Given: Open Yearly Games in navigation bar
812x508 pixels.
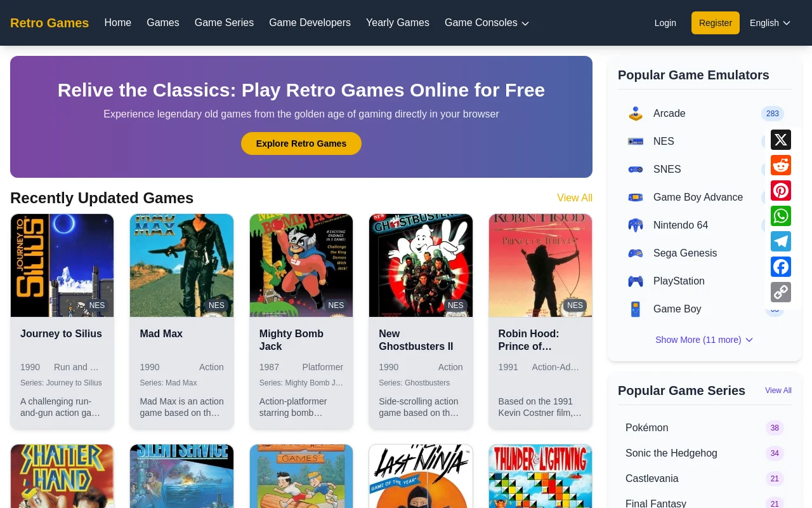Looking at the screenshot, I should (x=398, y=23).
